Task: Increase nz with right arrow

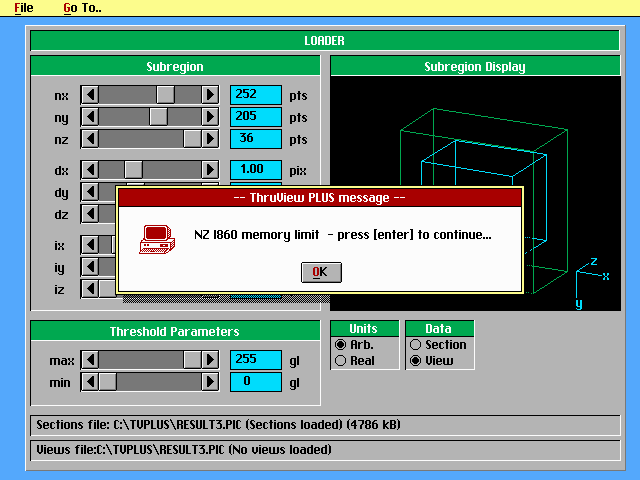Action: pos(210,139)
